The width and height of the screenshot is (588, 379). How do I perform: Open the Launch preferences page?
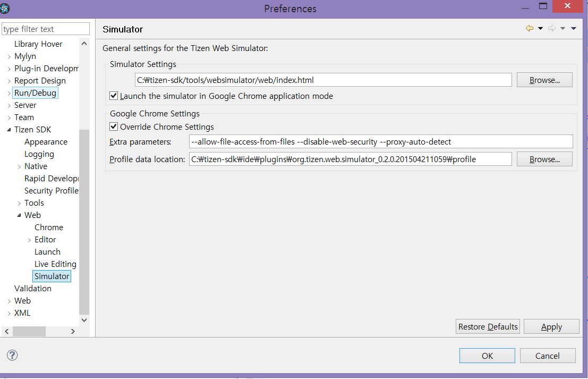point(47,252)
